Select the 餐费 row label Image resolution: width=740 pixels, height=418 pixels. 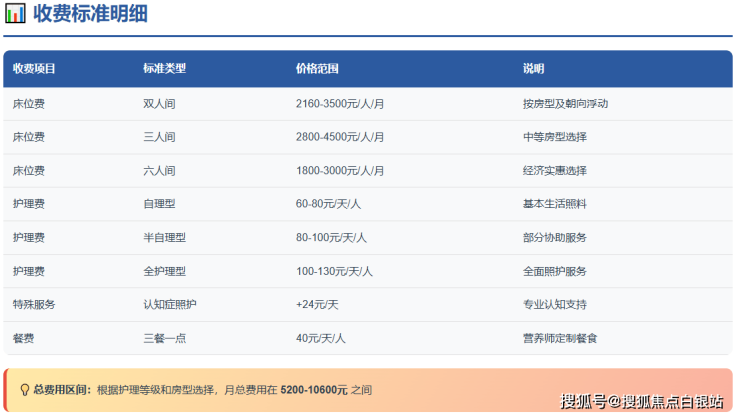[23, 338]
